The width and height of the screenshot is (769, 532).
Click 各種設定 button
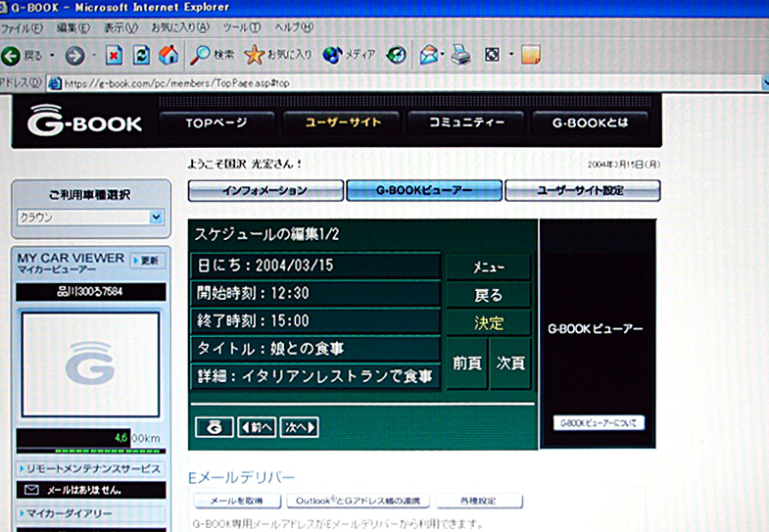point(479,501)
